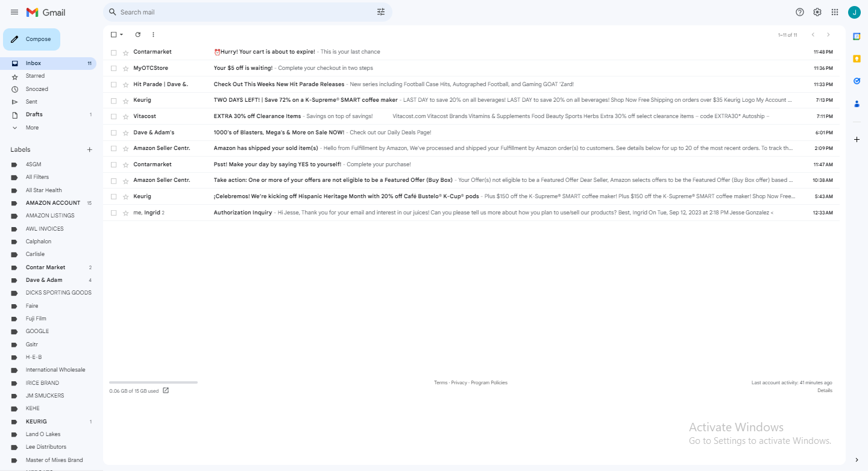Refresh the inbox
868x471 pixels.
pos(137,35)
